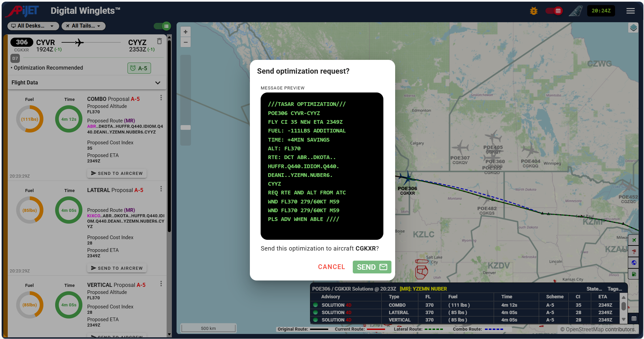
Task: Click the green fuel map tool icon
Action: point(634,274)
